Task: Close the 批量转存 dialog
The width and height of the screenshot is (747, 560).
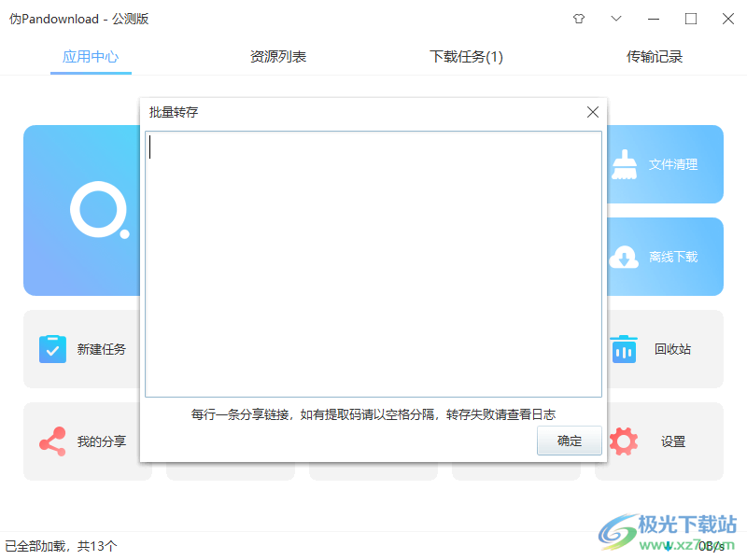Action: pos(593,112)
